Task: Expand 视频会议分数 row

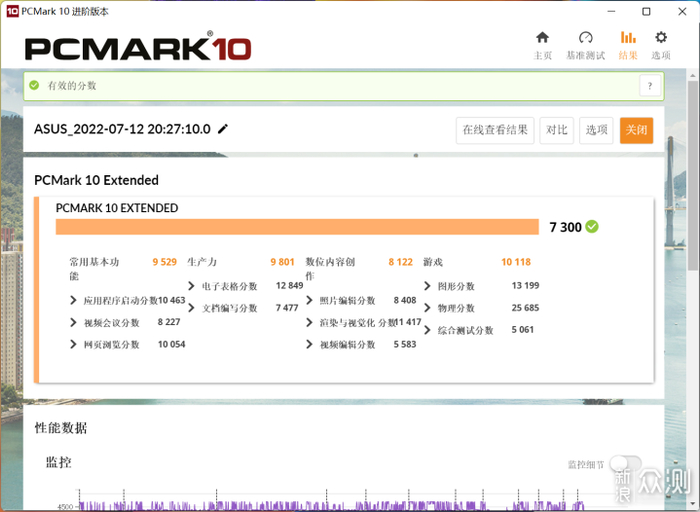Action: coord(73,322)
